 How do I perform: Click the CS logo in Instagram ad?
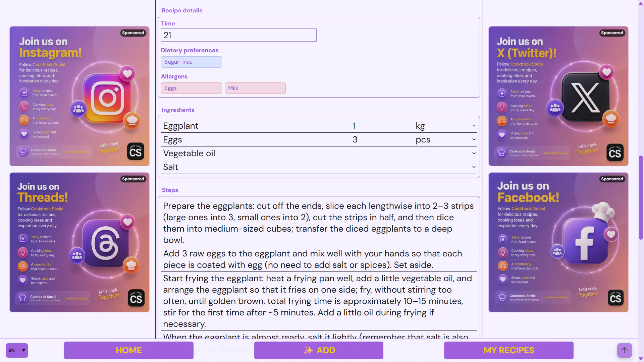coord(136,152)
